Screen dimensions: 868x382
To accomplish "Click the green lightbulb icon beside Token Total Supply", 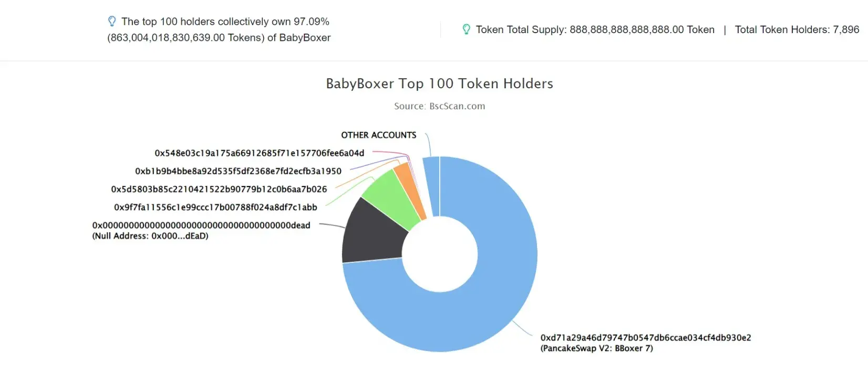I will [x=466, y=29].
